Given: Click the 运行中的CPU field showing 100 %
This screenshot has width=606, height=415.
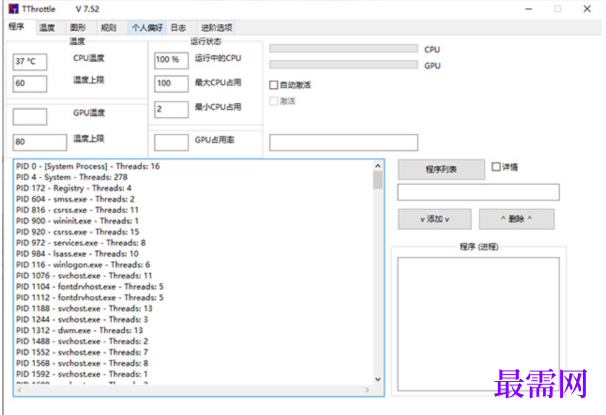Looking at the screenshot, I should click(x=171, y=61).
